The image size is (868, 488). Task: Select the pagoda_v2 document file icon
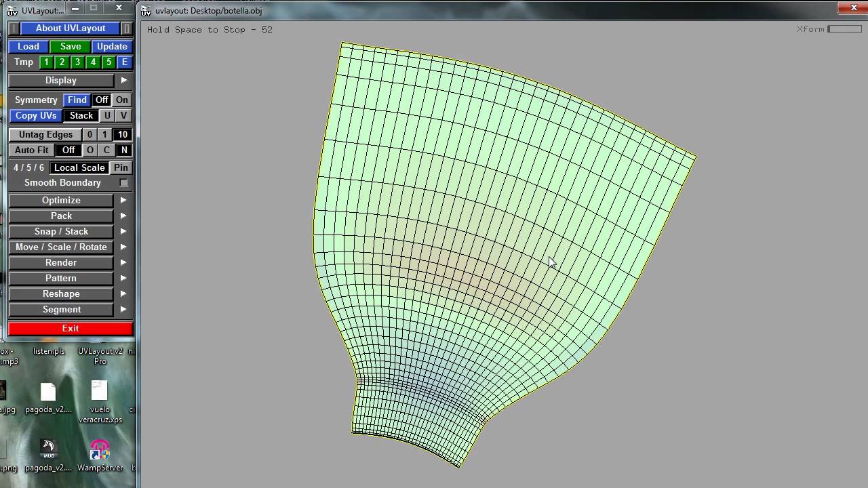click(x=48, y=392)
